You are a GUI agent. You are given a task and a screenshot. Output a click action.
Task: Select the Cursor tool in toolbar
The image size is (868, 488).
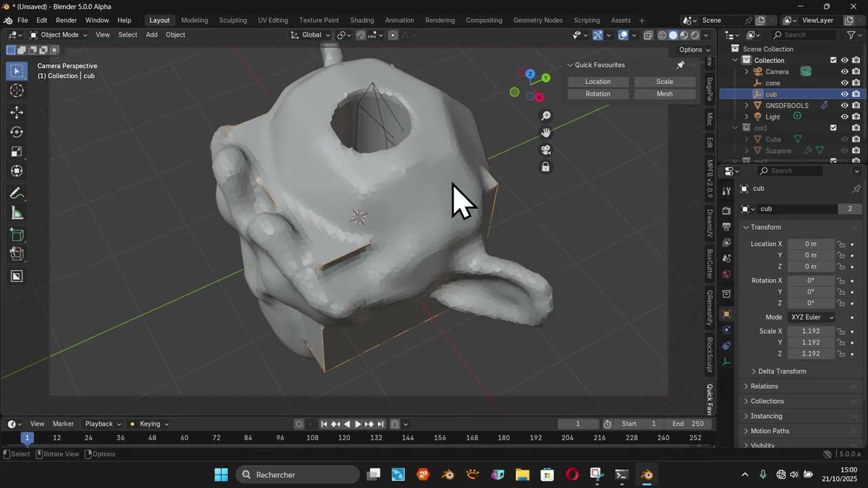[17, 91]
